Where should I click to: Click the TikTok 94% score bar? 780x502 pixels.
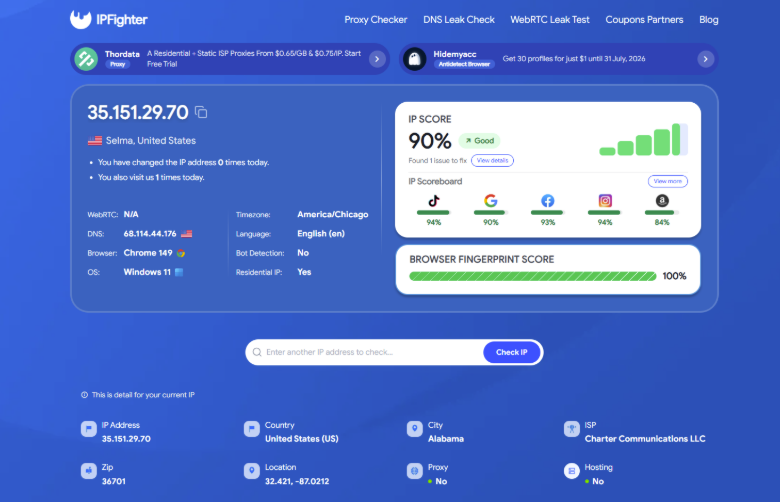click(433, 212)
